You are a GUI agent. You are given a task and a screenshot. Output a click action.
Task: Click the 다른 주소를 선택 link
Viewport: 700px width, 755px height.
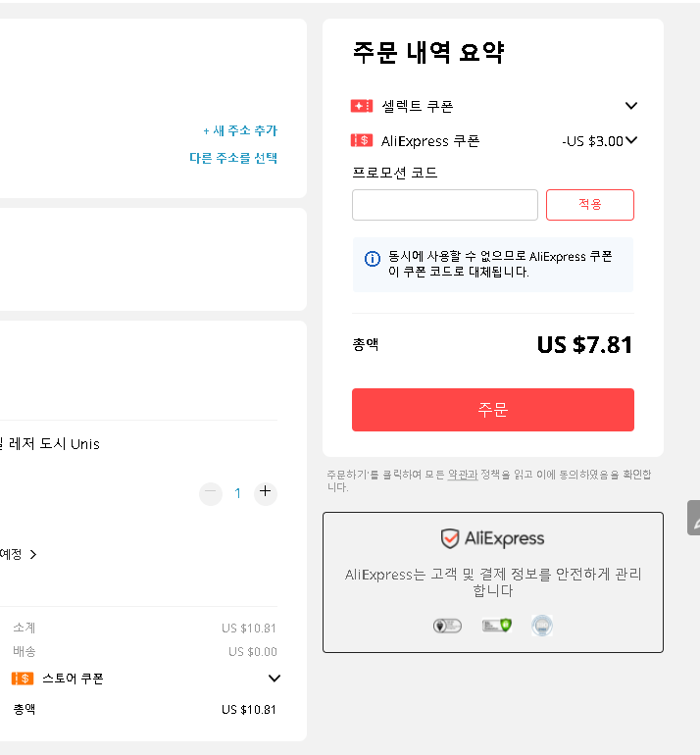point(233,158)
